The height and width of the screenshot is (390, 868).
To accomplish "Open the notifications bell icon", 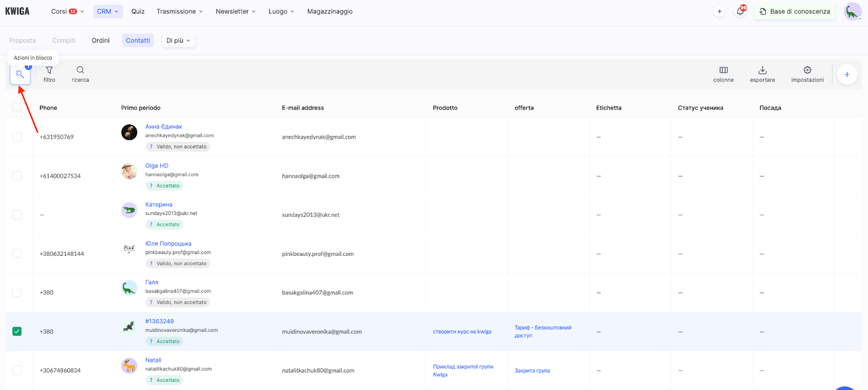I will (x=741, y=11).
